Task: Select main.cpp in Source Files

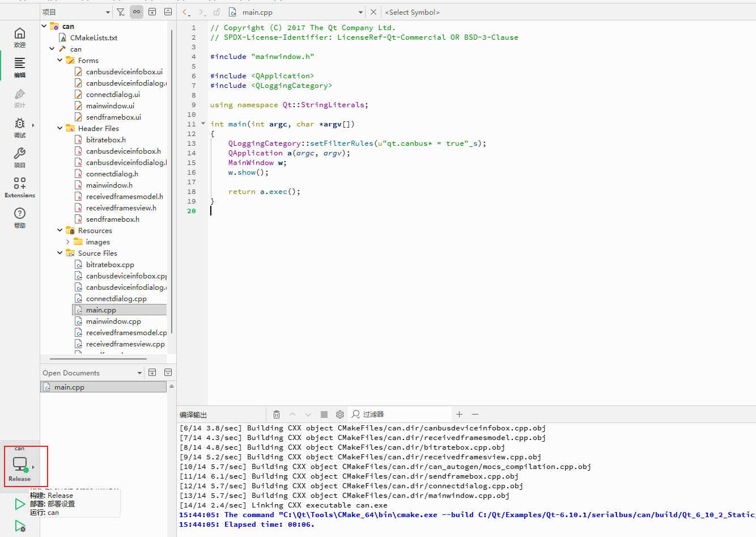Action: (x=120, y=310)
